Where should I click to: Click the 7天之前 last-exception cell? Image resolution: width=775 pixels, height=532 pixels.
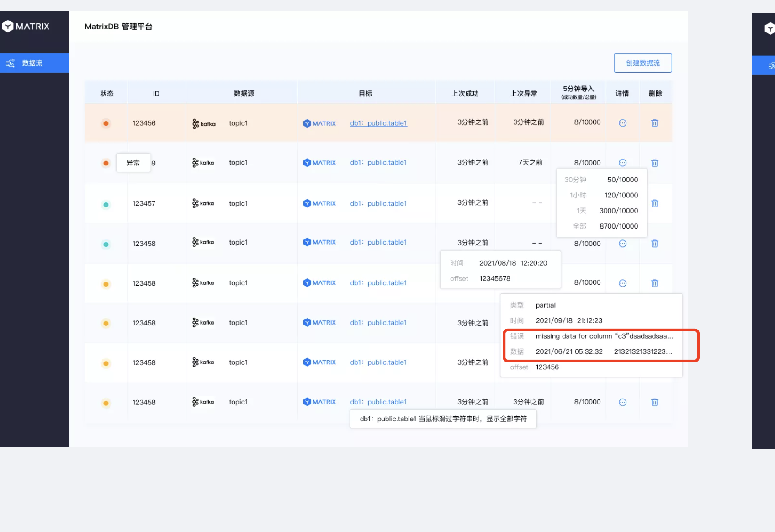tap(530, 162)
